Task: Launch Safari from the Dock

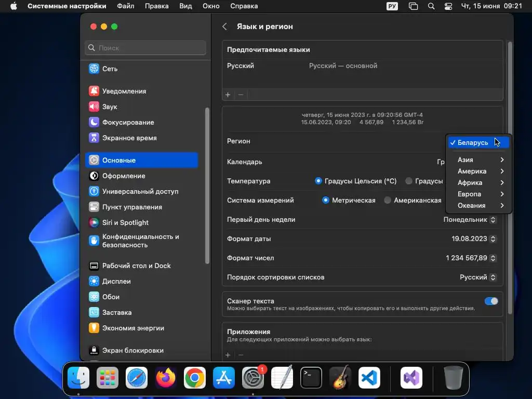Action: [x=137, y=378]
